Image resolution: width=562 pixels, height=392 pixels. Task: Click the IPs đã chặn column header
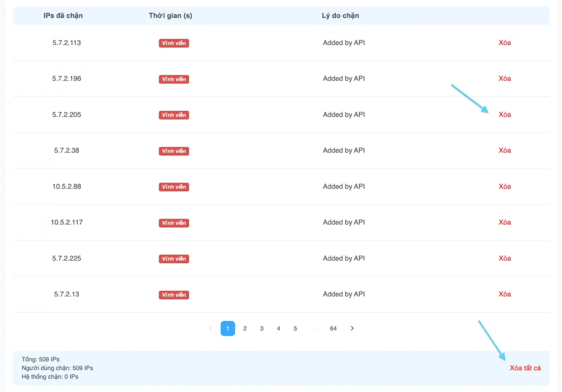[63, 15]
